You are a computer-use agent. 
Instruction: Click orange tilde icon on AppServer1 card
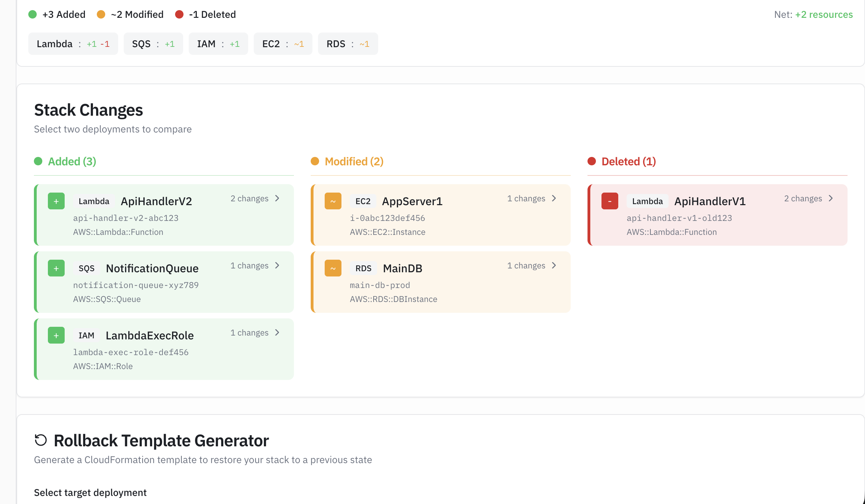[333, 201]
